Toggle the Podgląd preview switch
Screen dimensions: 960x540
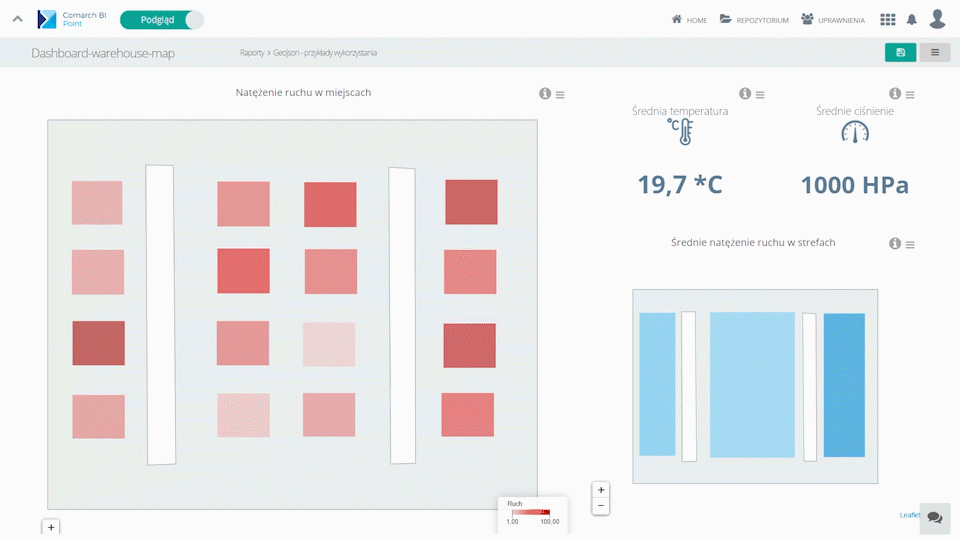(x=161, y=19)
